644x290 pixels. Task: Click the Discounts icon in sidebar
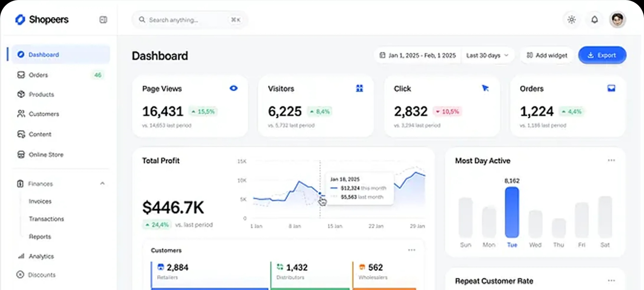point(20,275)
